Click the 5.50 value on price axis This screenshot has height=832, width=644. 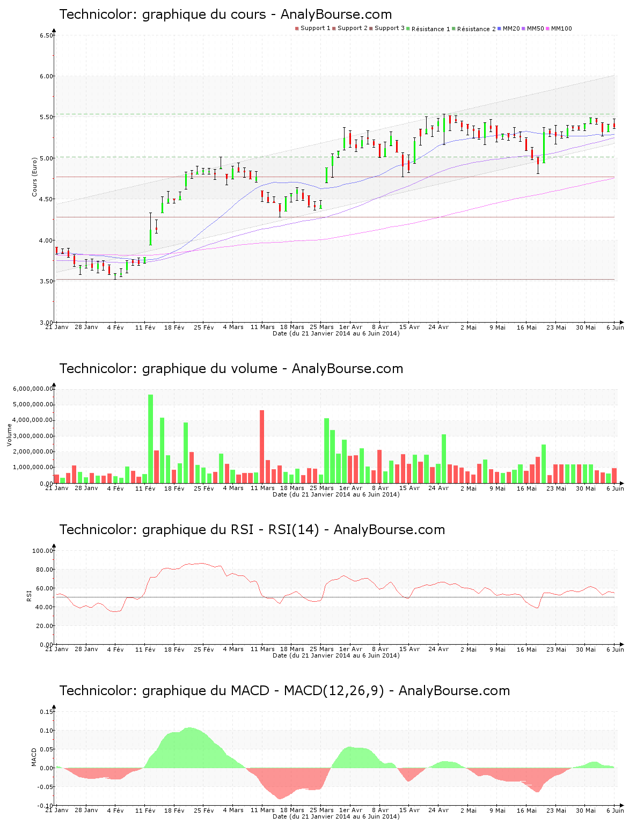(46, 117)
